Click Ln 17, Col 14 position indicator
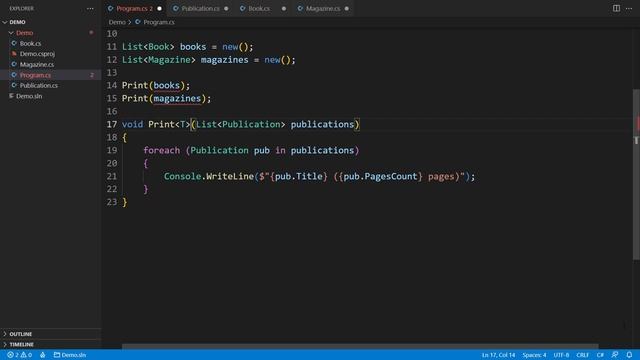The image size is (640, 360). coord(498,355)
